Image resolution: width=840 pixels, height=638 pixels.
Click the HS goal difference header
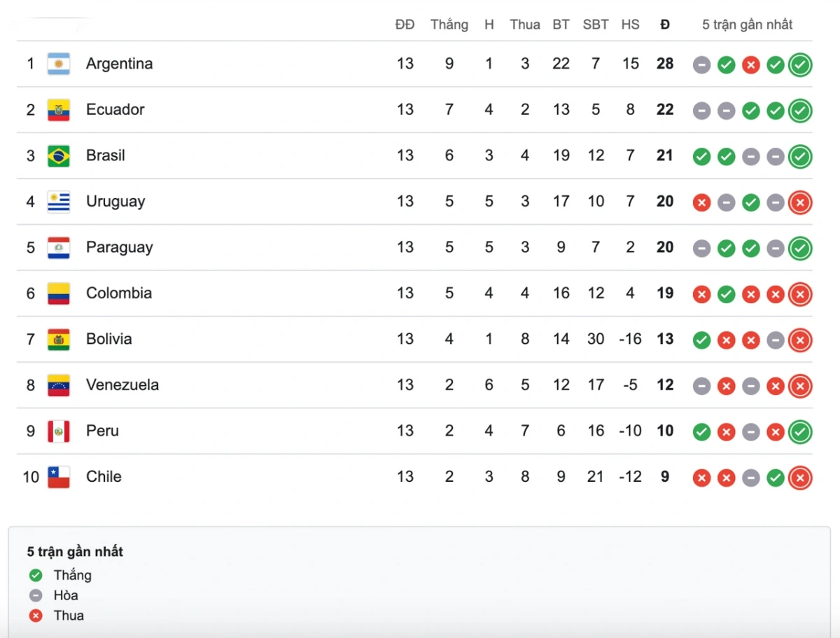click(x=630, y=25)
